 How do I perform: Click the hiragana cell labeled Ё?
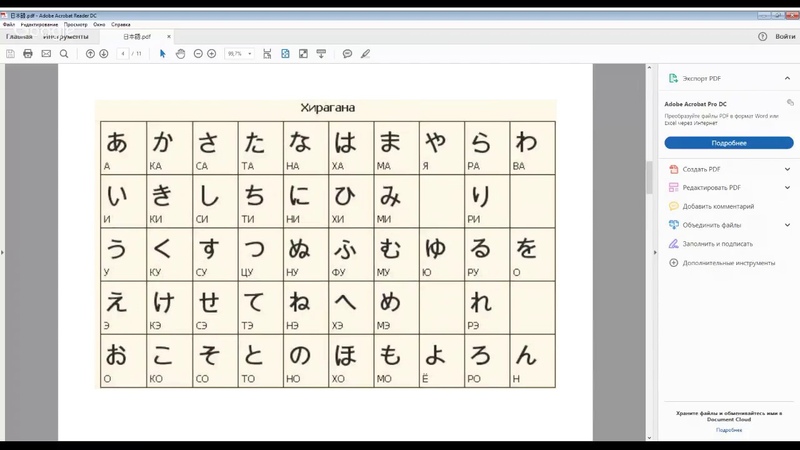click(x=442, y=361)
